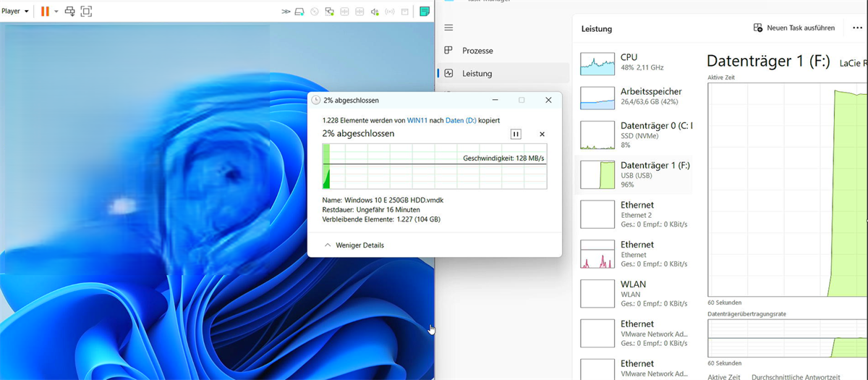The image size is (868, 380).
Task: Select the Leistung tab in Task Manager
Action: point(503,73)
